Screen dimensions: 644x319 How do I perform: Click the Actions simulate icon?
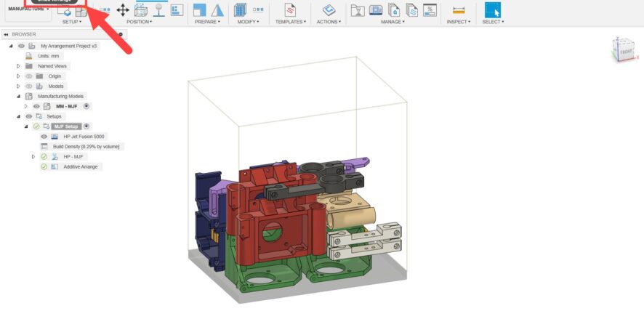tap(329, 9)
